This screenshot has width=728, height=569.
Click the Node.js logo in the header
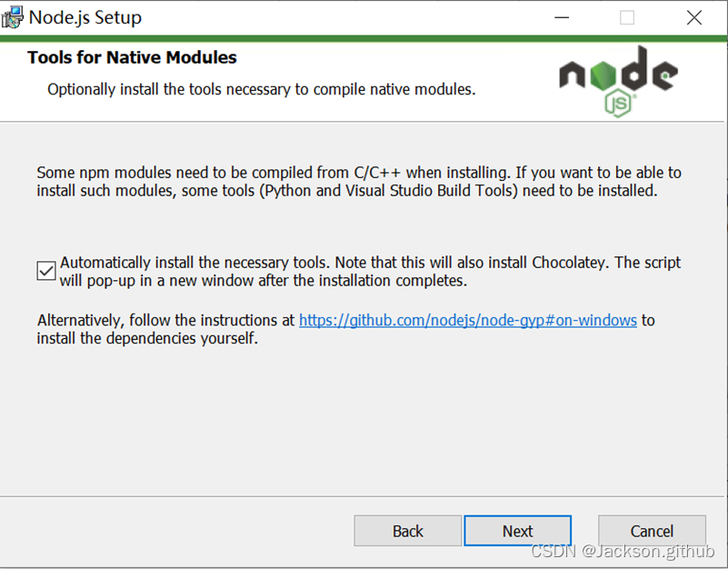pos(617,75)
